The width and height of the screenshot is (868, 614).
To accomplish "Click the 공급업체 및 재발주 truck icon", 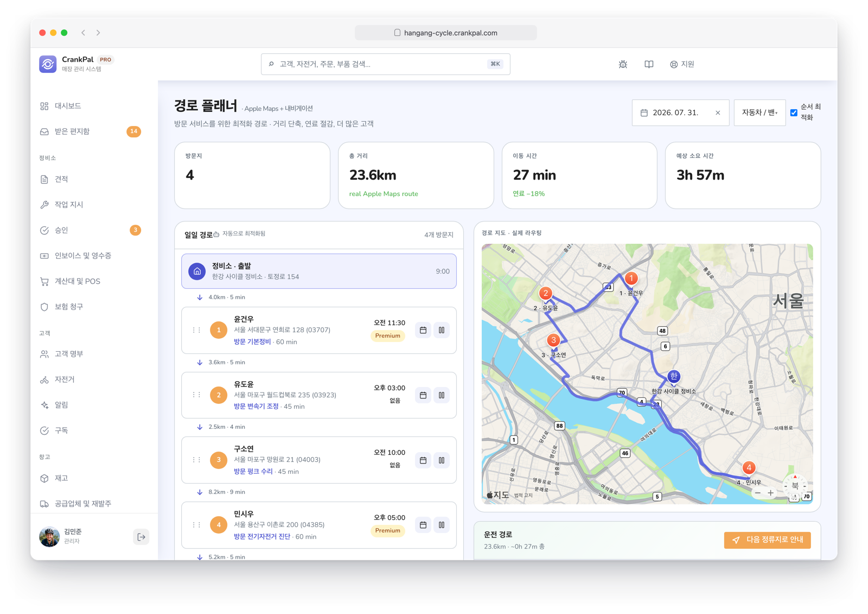I will [44, 504].
